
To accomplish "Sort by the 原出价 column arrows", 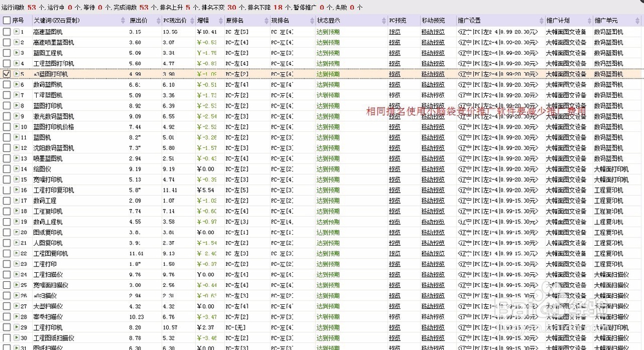I will [x=158, y=21].
